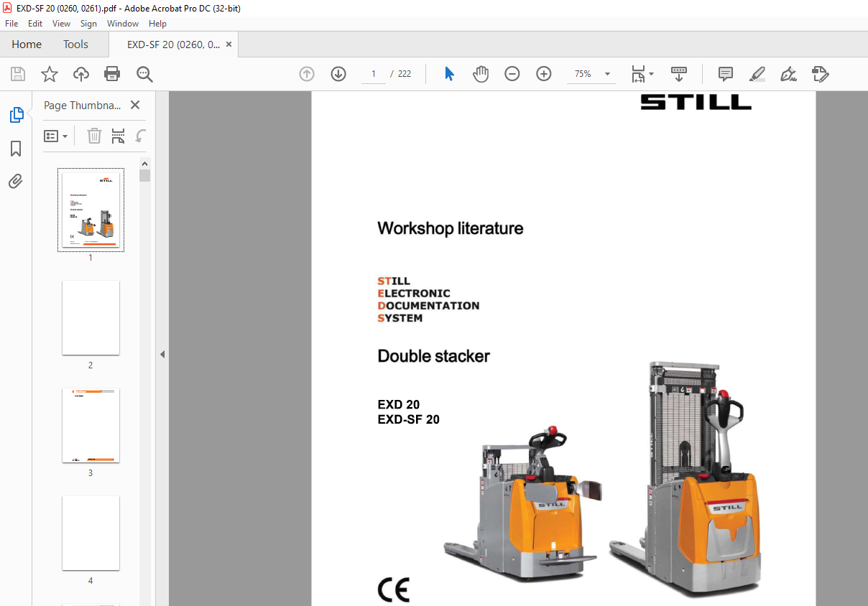The width and height of the screenshot is (868, 606).
Task: Click the page number input field
Action: (374, 74)
